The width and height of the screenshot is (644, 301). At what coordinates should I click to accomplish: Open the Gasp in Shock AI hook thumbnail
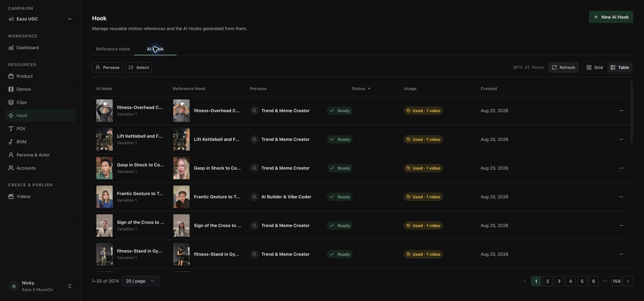click(x=105, y=168)
